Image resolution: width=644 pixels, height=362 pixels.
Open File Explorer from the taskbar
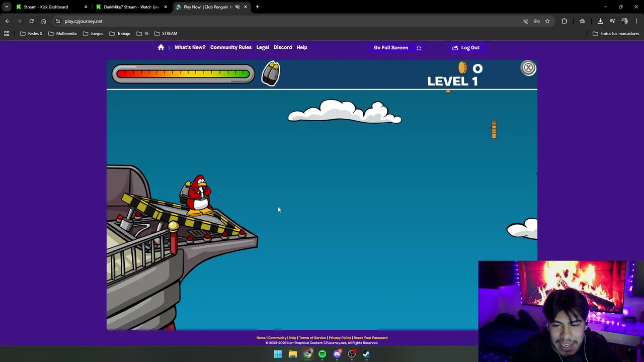click(x=292, y=354)
